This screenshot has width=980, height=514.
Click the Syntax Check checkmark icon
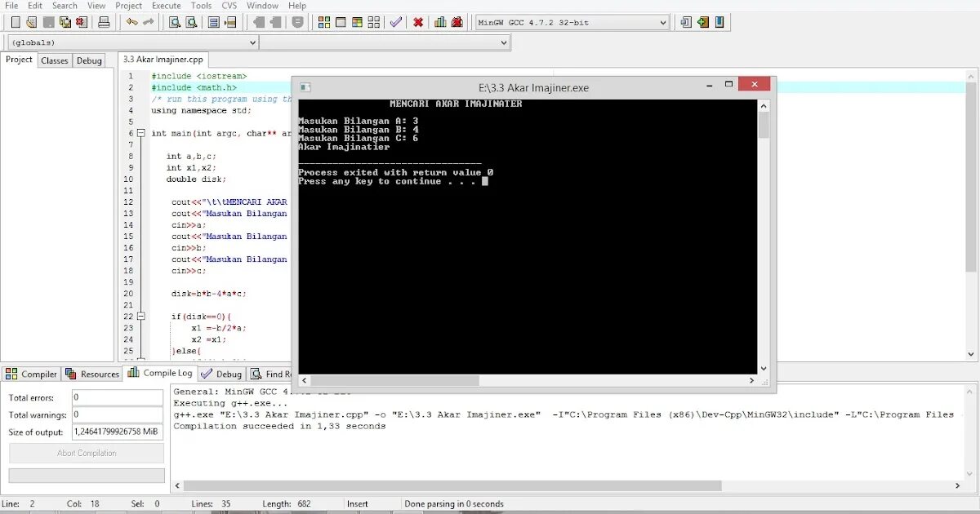(396, 22)
